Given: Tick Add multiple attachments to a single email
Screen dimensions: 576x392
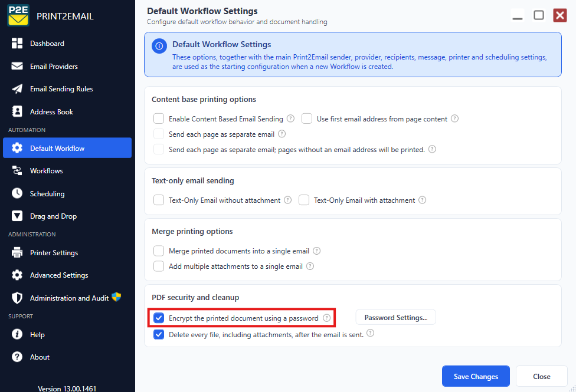Looking at the screenshot, I should [159, 266].
